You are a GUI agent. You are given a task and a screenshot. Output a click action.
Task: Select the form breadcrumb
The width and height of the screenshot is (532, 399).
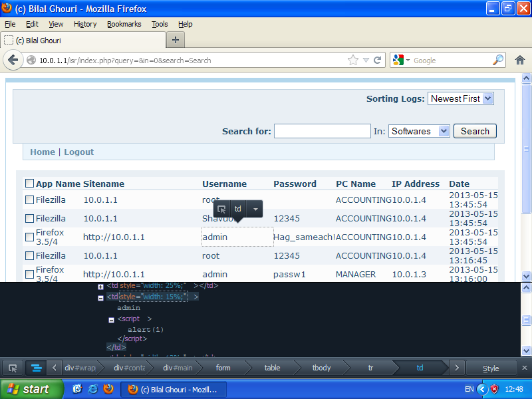point(223,368)
